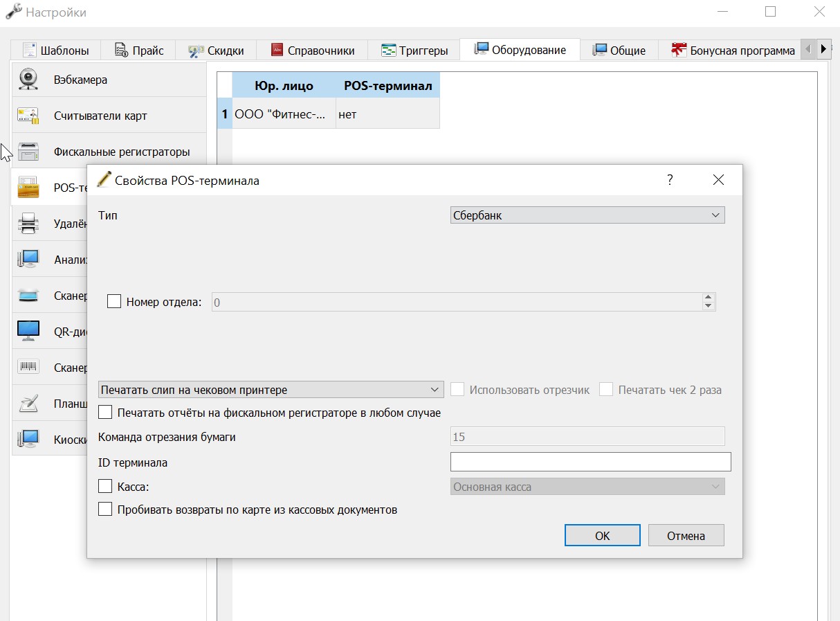Select the card readers (Считыватели карт) icon
Viewport: 840px width, 621px height.
pyautogui.click(x=28, y=116)
